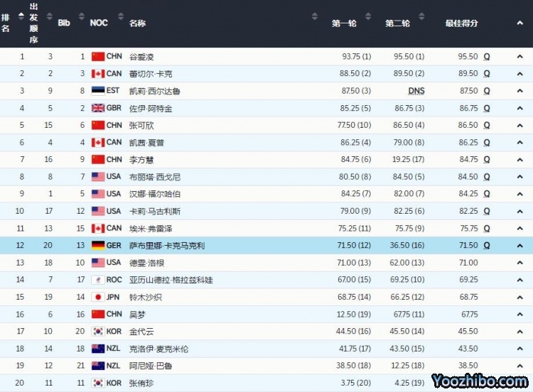
Task: Expand the 萨布里娜·卡克马克利 row chevron
Action: [519, 245]
